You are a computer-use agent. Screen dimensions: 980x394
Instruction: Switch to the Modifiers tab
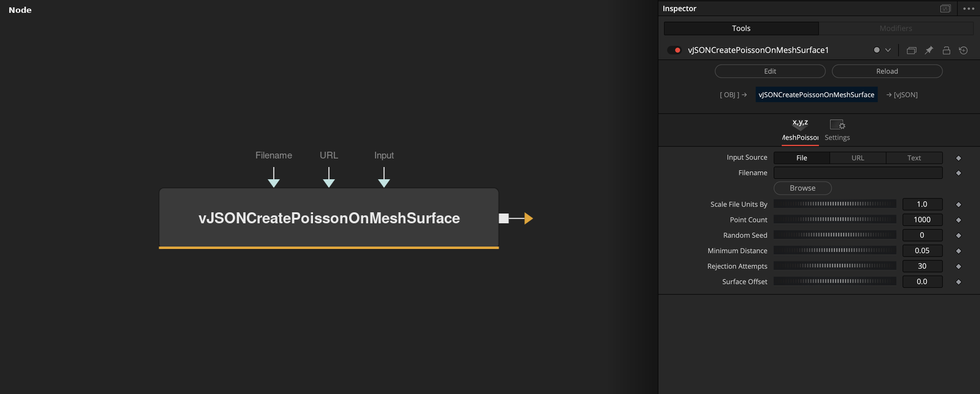896,28
